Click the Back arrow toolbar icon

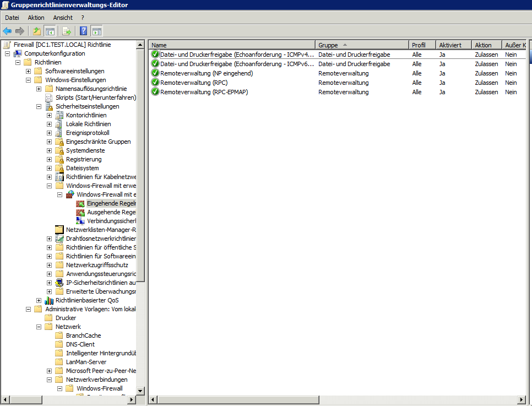point(7,31)
